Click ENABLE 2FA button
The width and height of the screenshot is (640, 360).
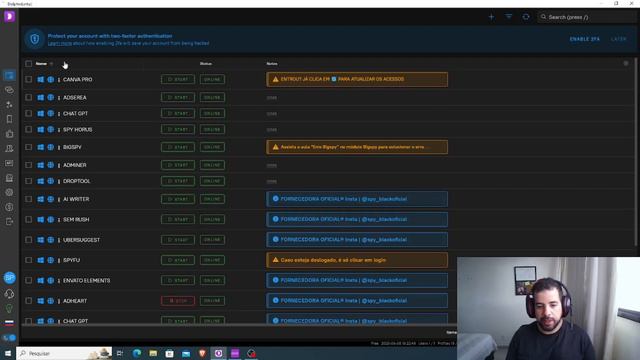point(585,39)
